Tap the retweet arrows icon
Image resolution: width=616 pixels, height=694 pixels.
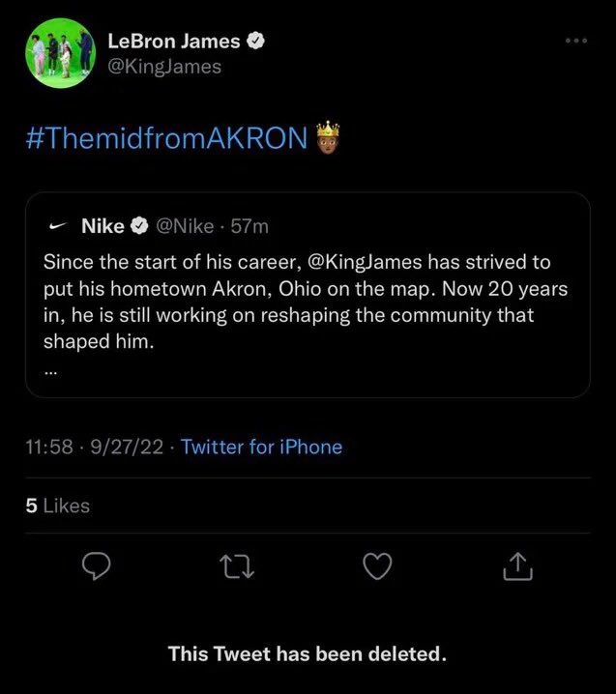coord(237,567)
